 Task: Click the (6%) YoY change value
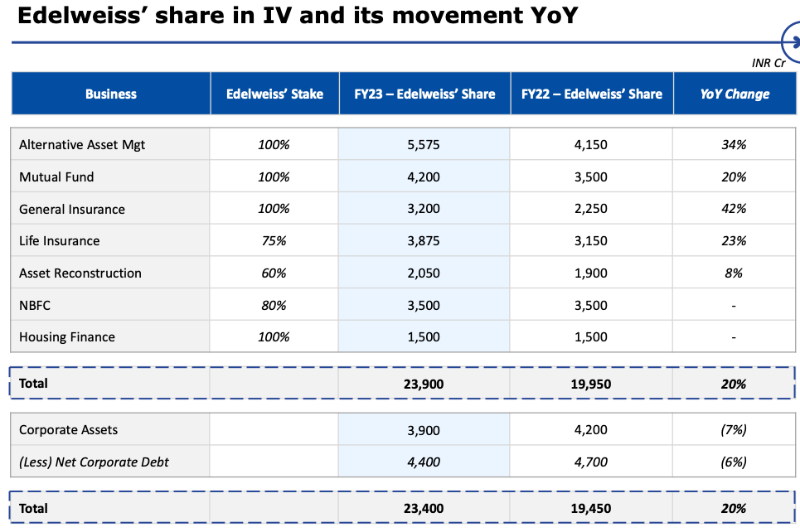pyautogui.click(x=734, y=462)
